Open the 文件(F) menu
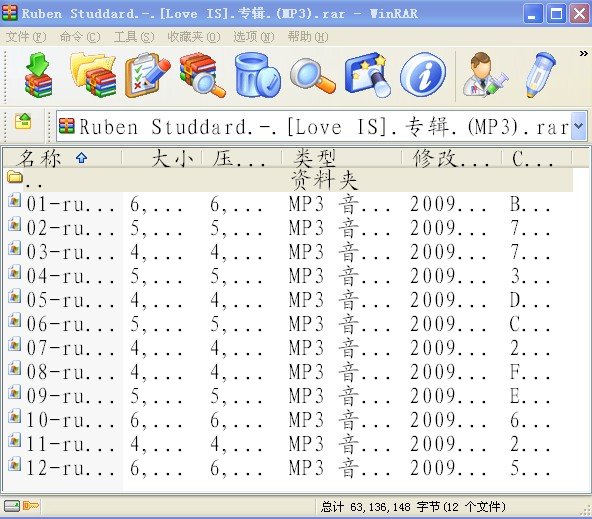Viewport: 592px width, 519px height. pos(26,37)
